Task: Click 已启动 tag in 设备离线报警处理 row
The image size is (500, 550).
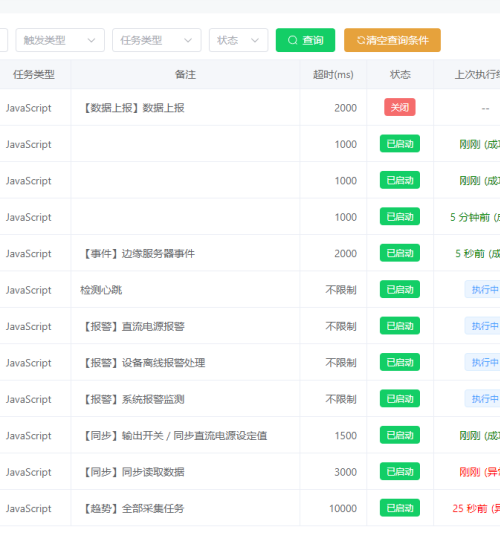Action: pos(400,362)
